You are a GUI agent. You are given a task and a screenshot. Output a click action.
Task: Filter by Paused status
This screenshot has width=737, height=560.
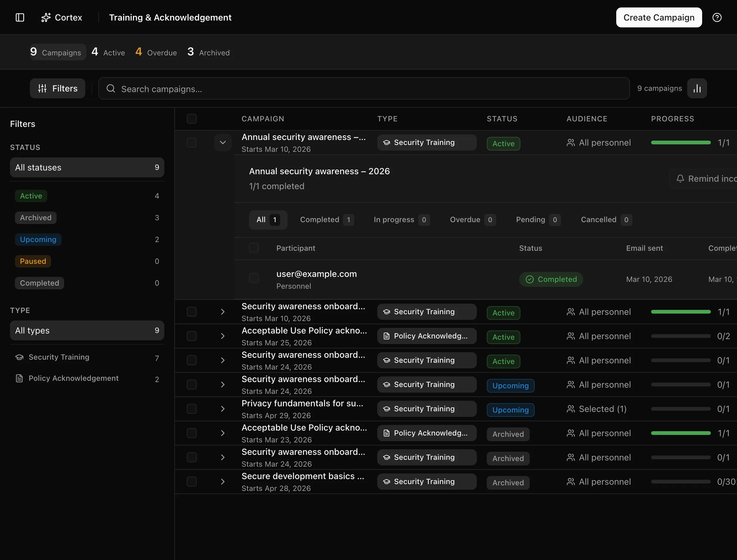(x=87, y=261)
